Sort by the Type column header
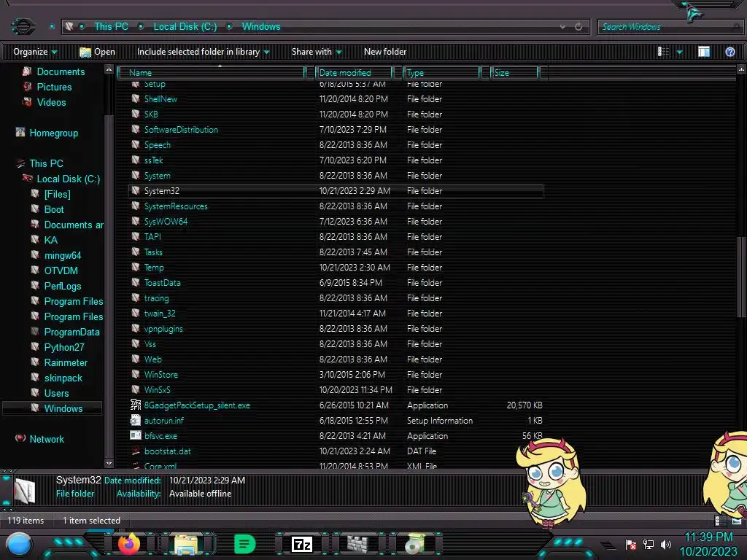 click(x=441, y=72)
